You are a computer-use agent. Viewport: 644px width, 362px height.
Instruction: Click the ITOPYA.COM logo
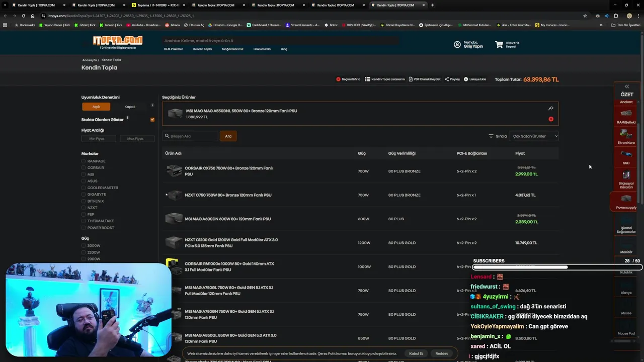[x=118, y=42]
